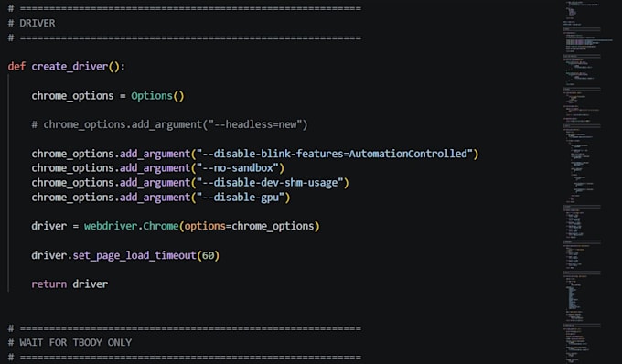Click 'chrome_options = Options()' line
The image size is (622, 364).
pos(108,96)
